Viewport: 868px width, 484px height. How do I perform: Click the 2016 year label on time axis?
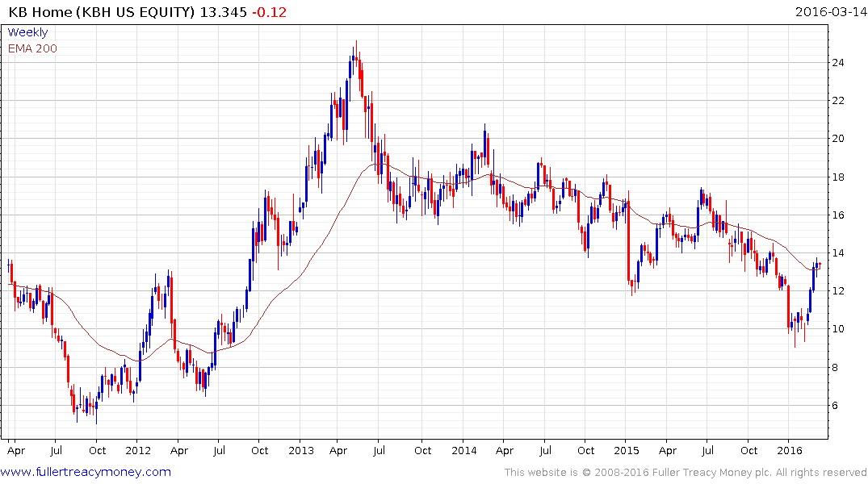[790, 450]
